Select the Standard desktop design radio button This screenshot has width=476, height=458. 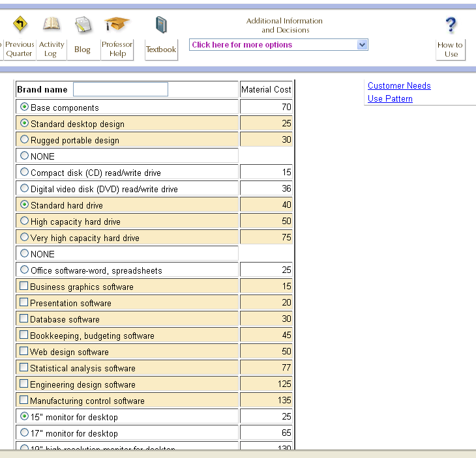coord(24,123)
